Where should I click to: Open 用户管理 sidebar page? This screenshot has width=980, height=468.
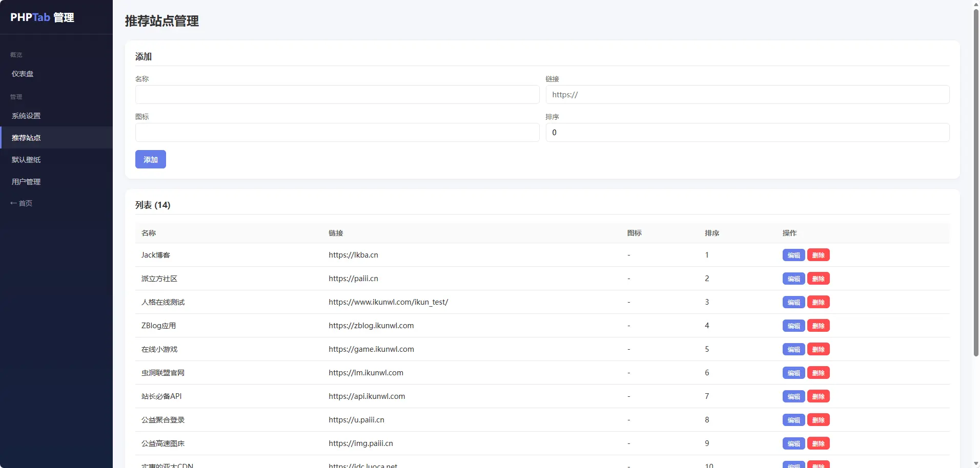[x=56, y=182]
